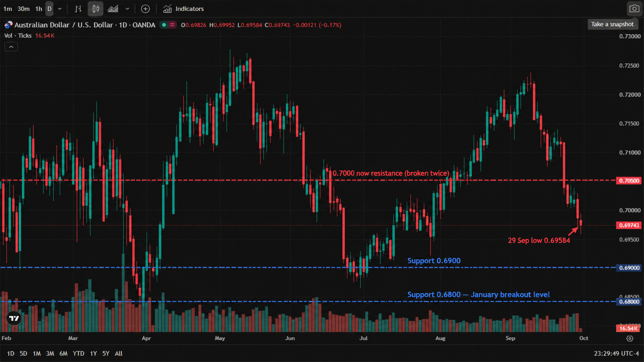Click the 0.70500 red price label
This screenshot has width=644, height=362.
point(629,181)
